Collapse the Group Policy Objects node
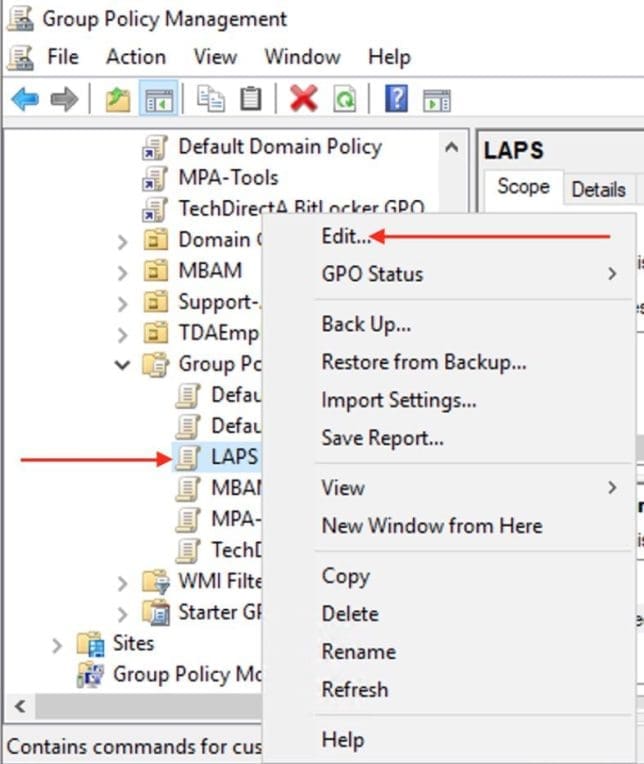Viewport: 644px width, 764px height. tap(122, 364)
